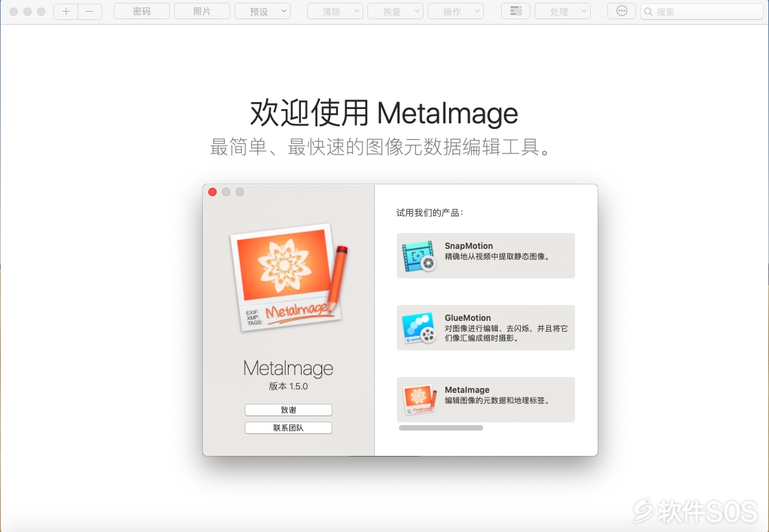This screenshot has width=769, height=532.
Task: Click the 搜索 search field
Action: pyautogui.click(x=701, y=11)
